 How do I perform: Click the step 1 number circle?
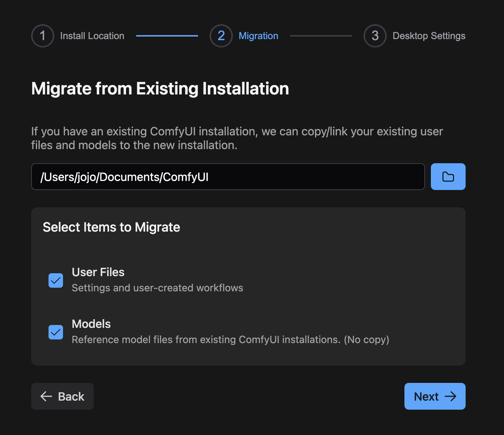click(x=43, y=36)
